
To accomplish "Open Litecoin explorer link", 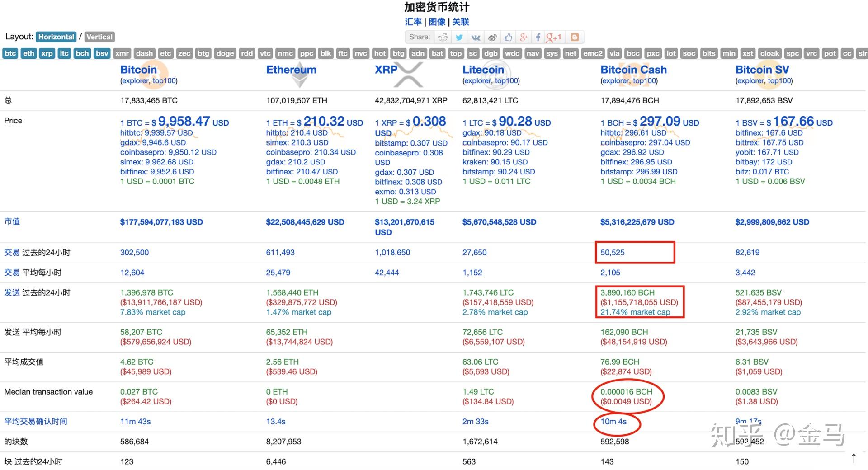I will pyautogui.click(x=477, y=81).
